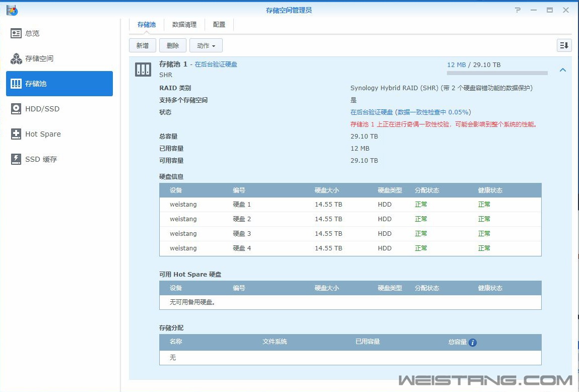Click the 删除 button
Screen dimensions: 579x392
pyautogui.click(x=172, y=45)
